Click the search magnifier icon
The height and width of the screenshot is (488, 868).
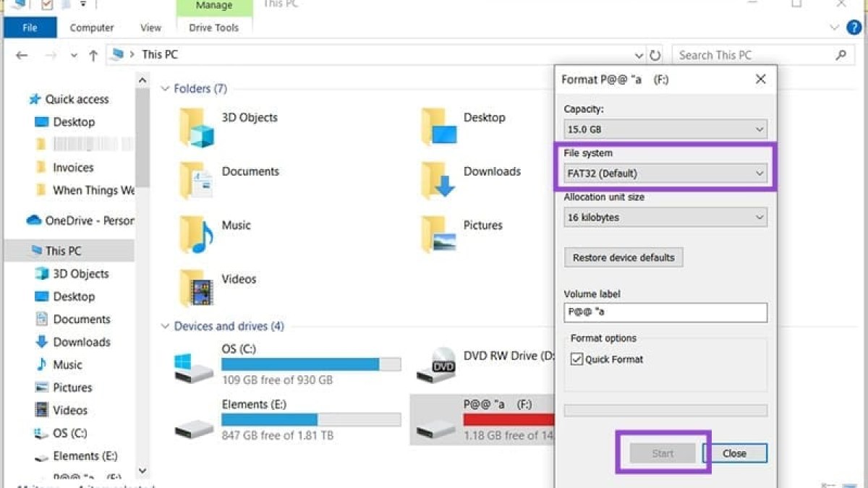841,55
